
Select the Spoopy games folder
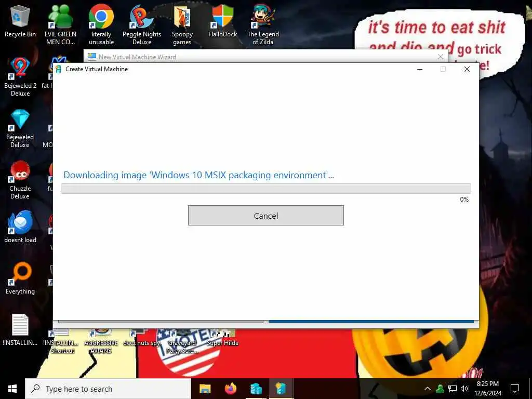[182, 25]
